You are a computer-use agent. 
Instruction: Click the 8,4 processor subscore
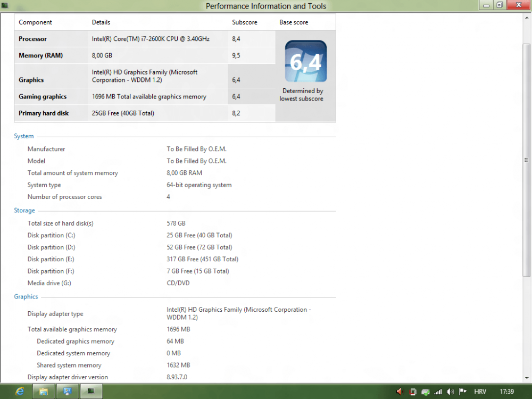coord(236,39)
